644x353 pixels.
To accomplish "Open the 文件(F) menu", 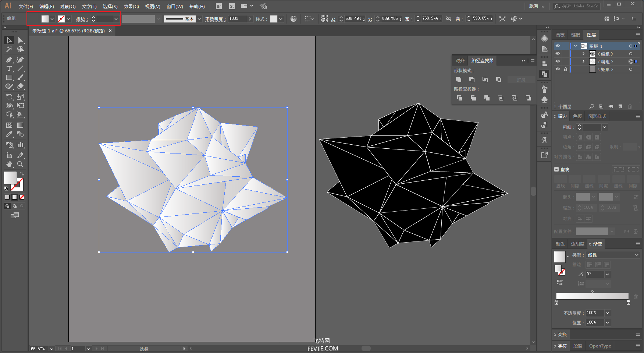I will 26,7.
